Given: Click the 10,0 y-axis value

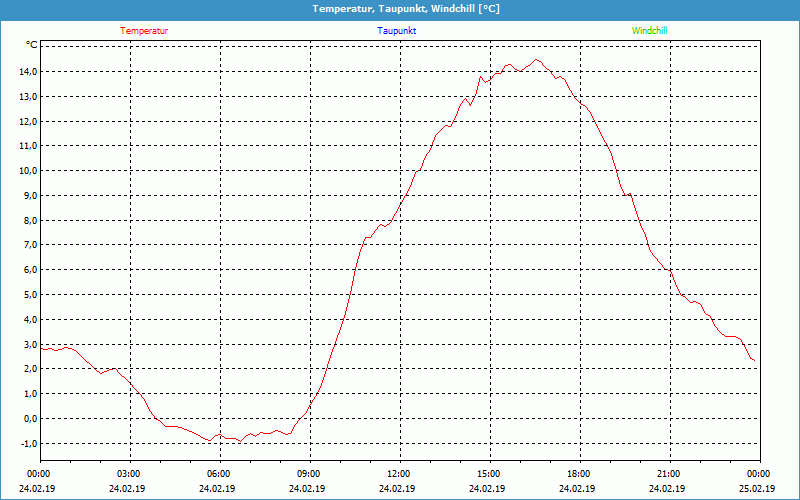Looking at the screenshot, I should 27,171.
